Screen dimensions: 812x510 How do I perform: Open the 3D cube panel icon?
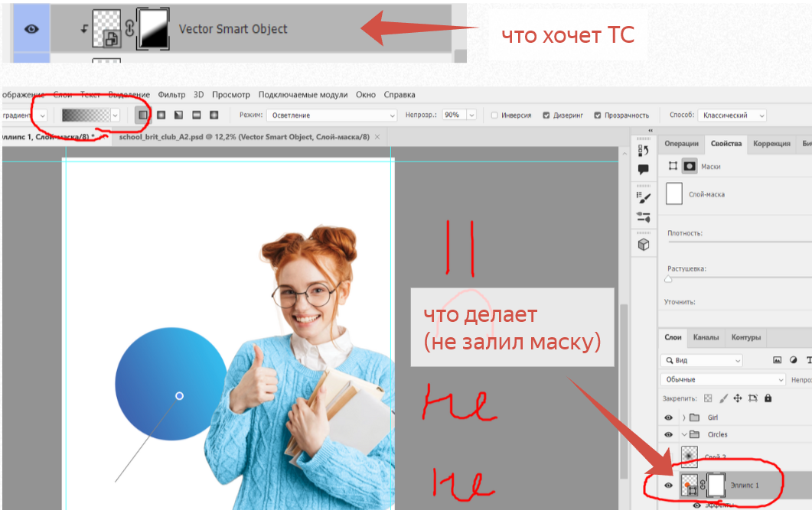tap(644, 244)
